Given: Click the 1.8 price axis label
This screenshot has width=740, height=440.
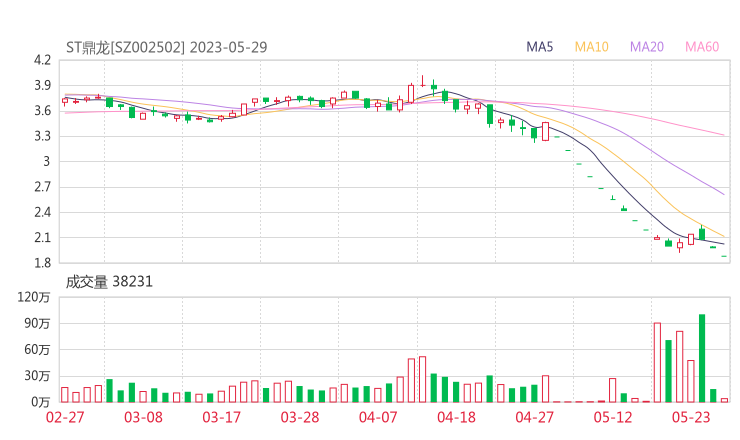Looking at the screenshot, I should pyautogui.click(x=42, y=263).
